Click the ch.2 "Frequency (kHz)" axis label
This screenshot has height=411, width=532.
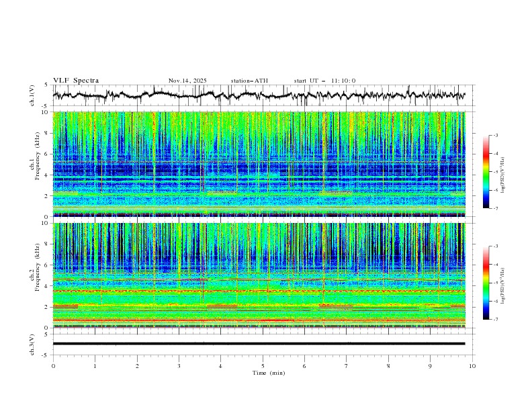[x=38, y=267]
